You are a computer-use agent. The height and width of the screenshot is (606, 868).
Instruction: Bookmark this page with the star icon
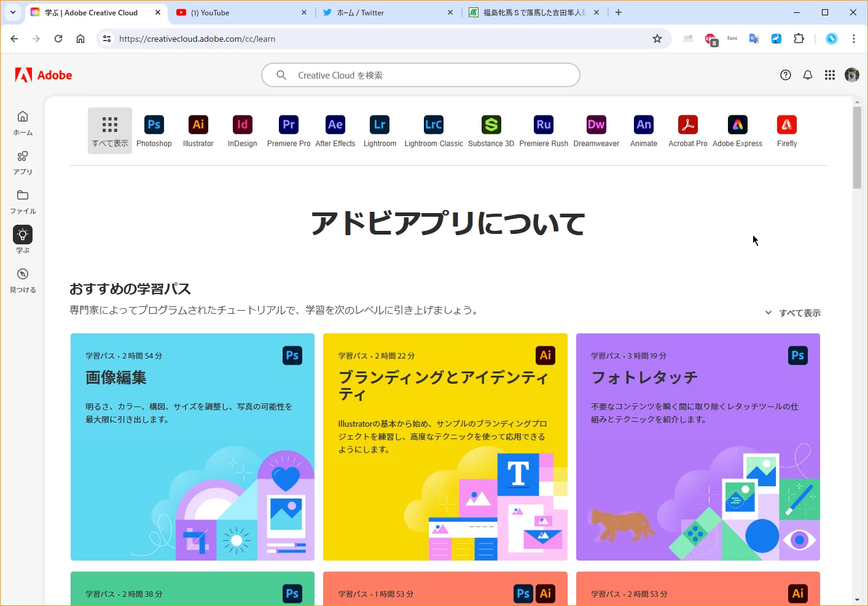click(657, 39)
